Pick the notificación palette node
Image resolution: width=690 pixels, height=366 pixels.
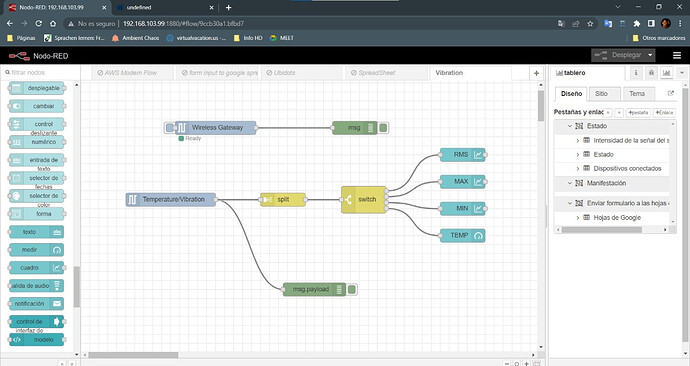point(37,304)
